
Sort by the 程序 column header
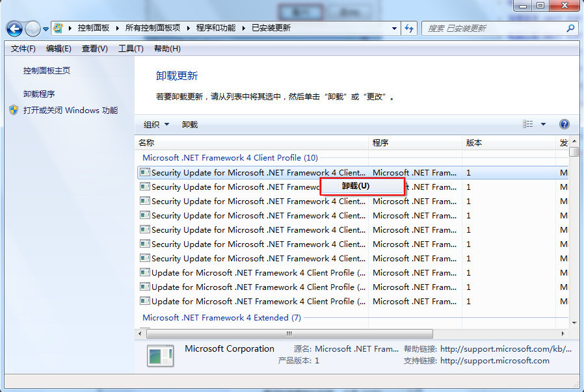[415, 143]
